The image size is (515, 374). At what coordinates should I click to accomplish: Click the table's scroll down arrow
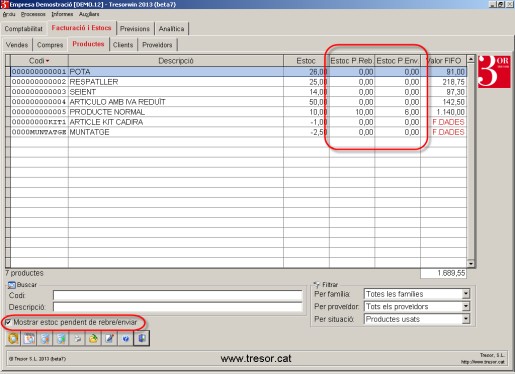(x=471, y=264)
